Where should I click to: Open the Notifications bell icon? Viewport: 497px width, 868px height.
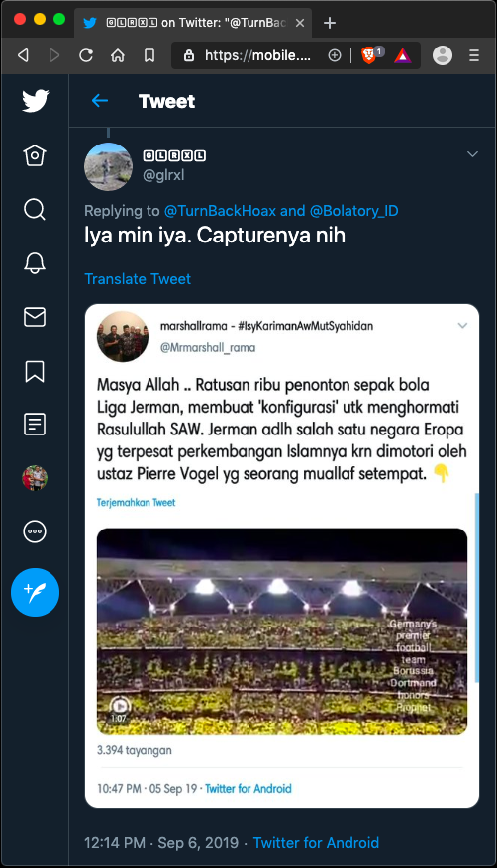point(35,263)
